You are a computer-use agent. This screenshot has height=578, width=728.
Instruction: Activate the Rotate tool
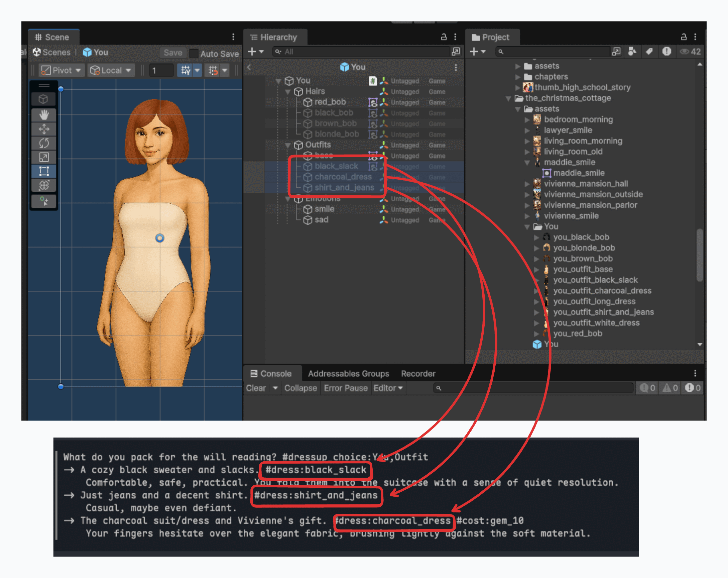point(44,143)
